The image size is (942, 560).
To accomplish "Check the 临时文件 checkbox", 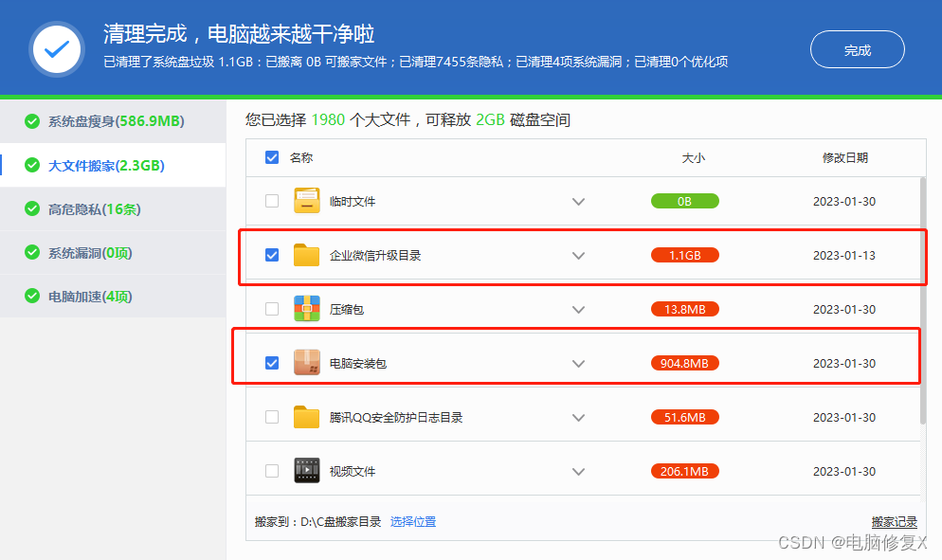I will point(272,201).
